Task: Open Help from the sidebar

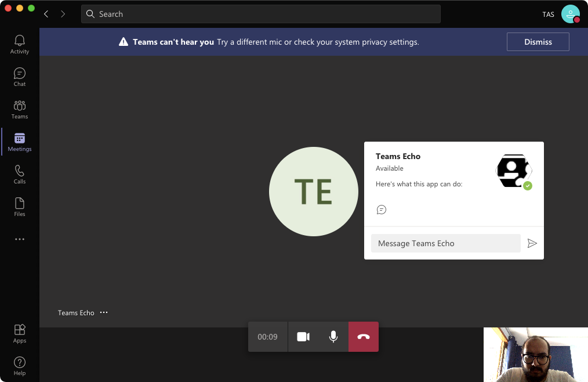Action: click(x=19, y=365)
